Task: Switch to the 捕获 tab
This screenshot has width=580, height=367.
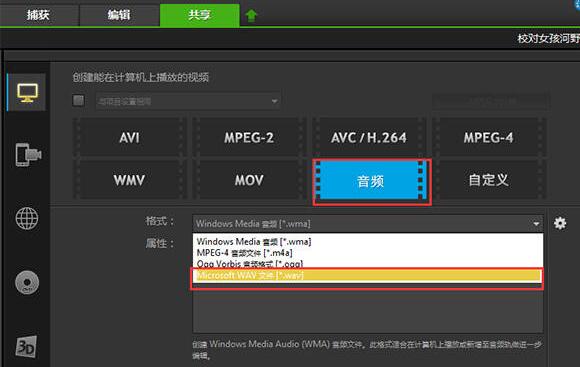Action: tap(39, 14)
